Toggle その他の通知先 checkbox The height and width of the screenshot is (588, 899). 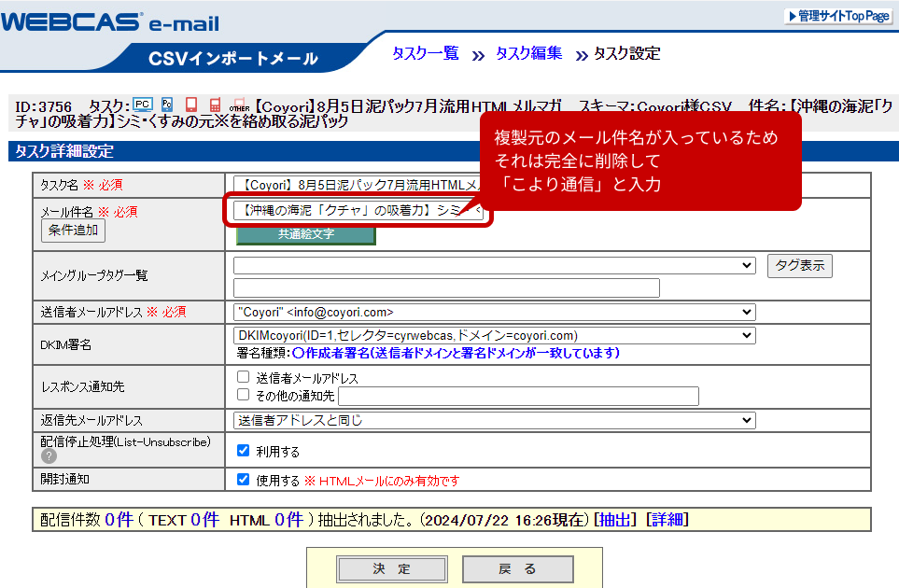(x=243, y=394)
